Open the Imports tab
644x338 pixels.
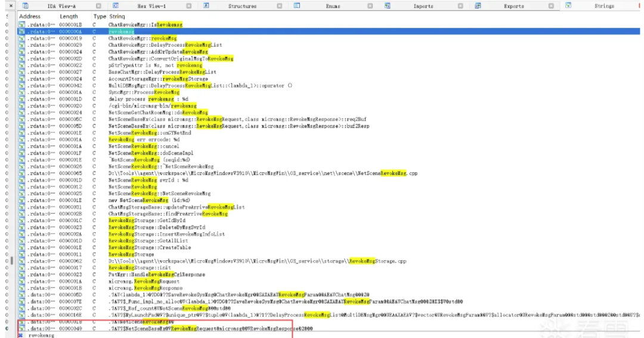click(x=423, y=6)
